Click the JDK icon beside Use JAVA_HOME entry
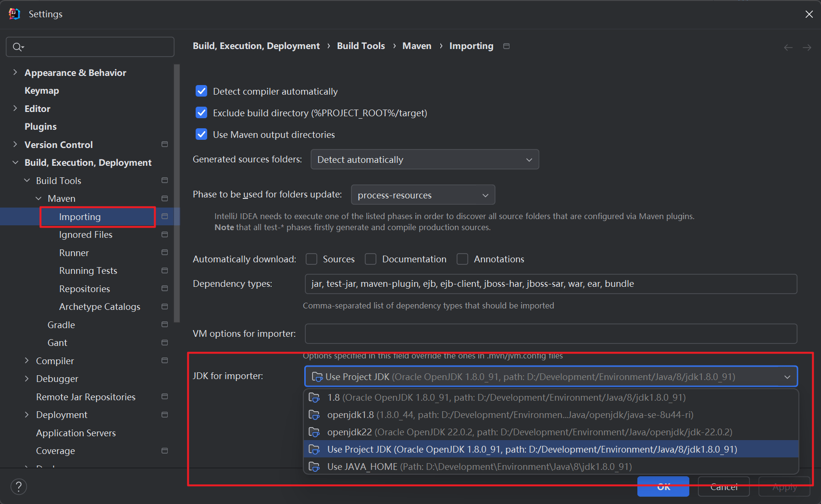This screenshot has width=821, height=504. point(314,466)
